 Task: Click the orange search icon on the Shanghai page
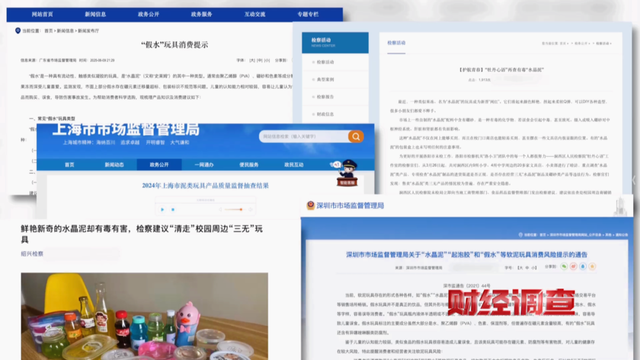[356, 136]
